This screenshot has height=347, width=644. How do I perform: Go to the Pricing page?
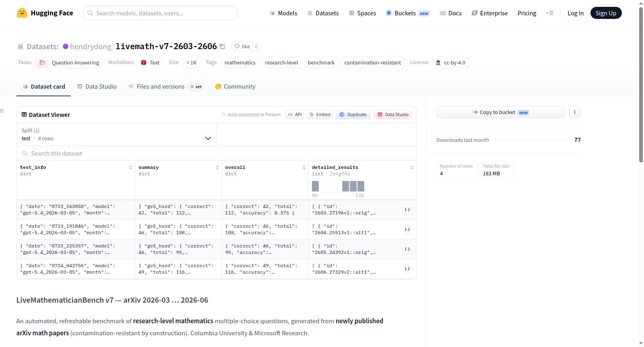tap(527, 13)
